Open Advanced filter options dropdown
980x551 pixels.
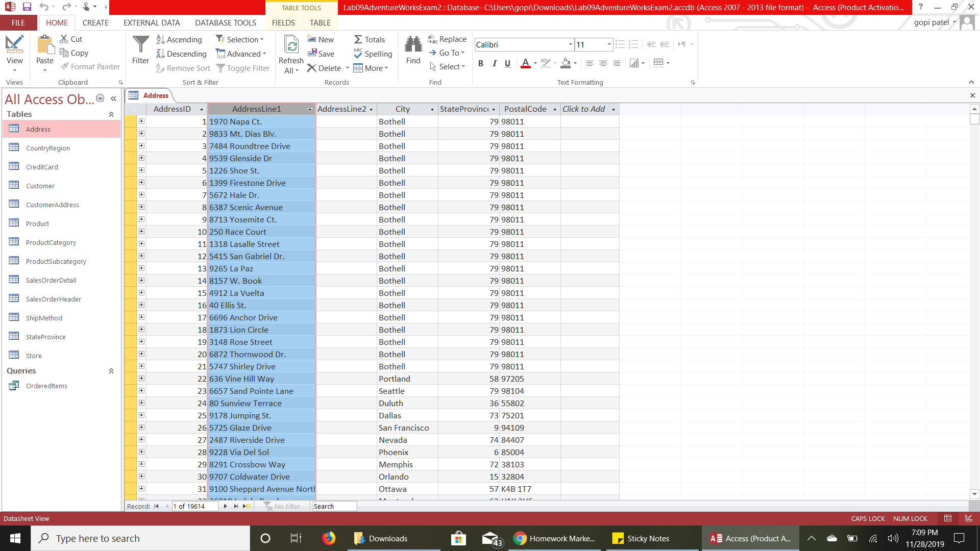241,54
